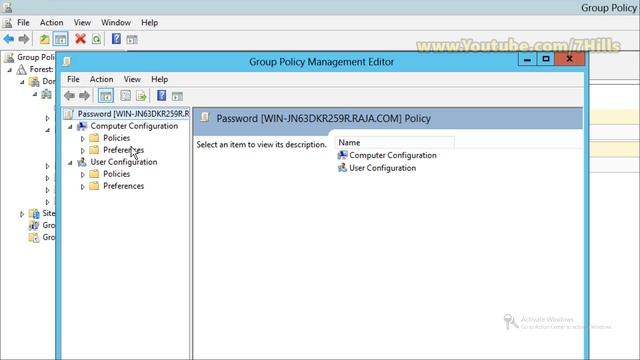Select Password policy root node in the tree
The height and width of the screenshot is (360, 640).
point(133,113)
